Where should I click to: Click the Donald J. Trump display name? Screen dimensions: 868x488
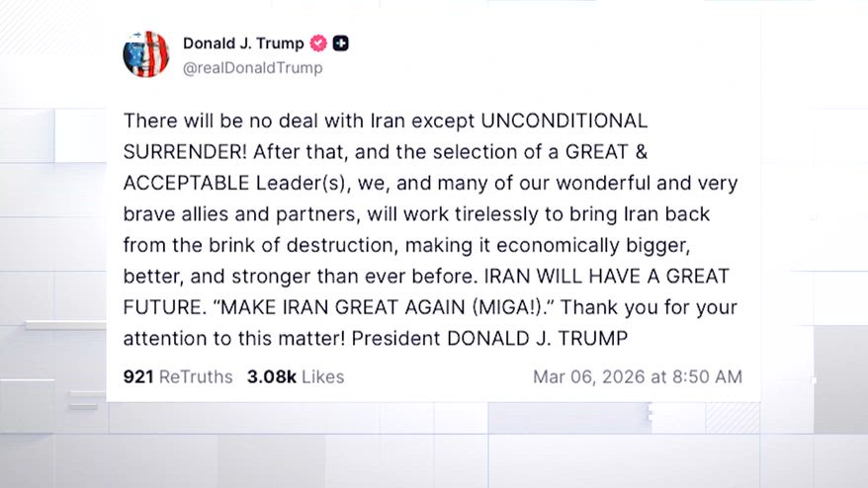[243, 43]
